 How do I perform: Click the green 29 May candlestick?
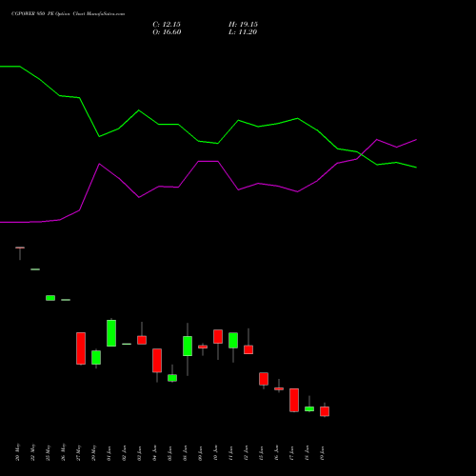point(96,357)
